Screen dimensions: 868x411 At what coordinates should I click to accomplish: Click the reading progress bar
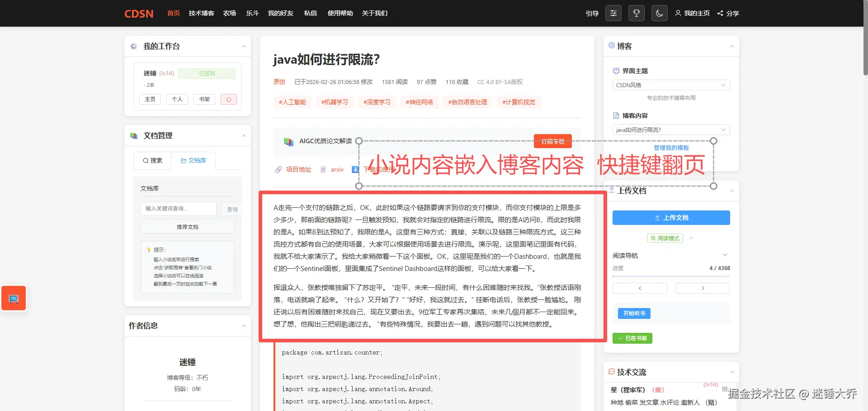click(x=671, y=276)
